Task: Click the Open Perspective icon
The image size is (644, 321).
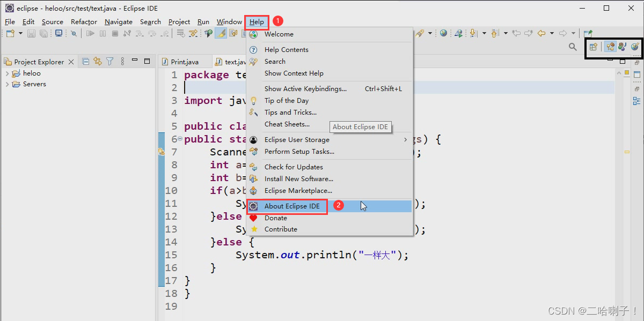Action: (593, 47)
